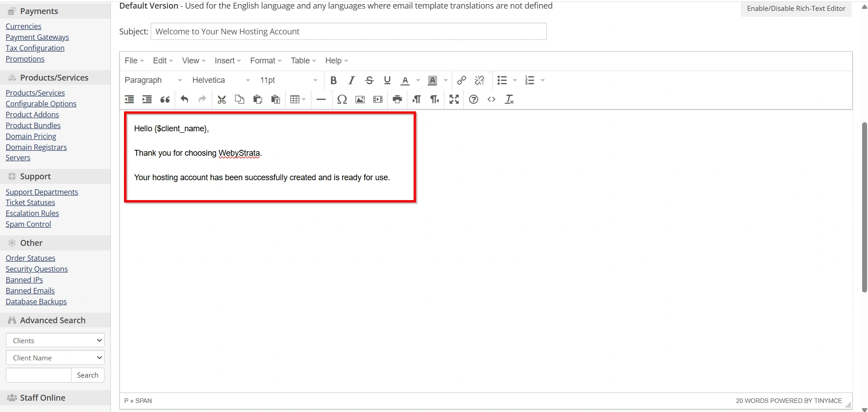868x412 pixels.
Task: Open Configurable Options link
Action: pos(41,104)
